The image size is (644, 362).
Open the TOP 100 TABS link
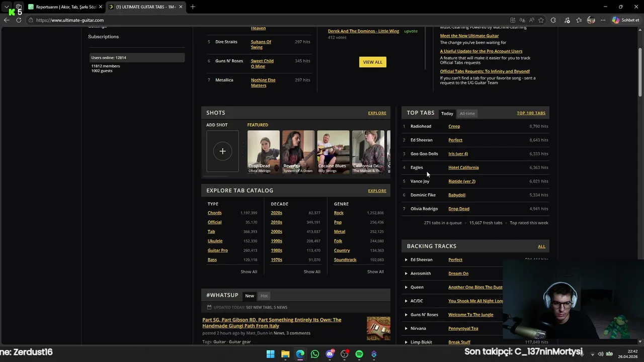531,113
